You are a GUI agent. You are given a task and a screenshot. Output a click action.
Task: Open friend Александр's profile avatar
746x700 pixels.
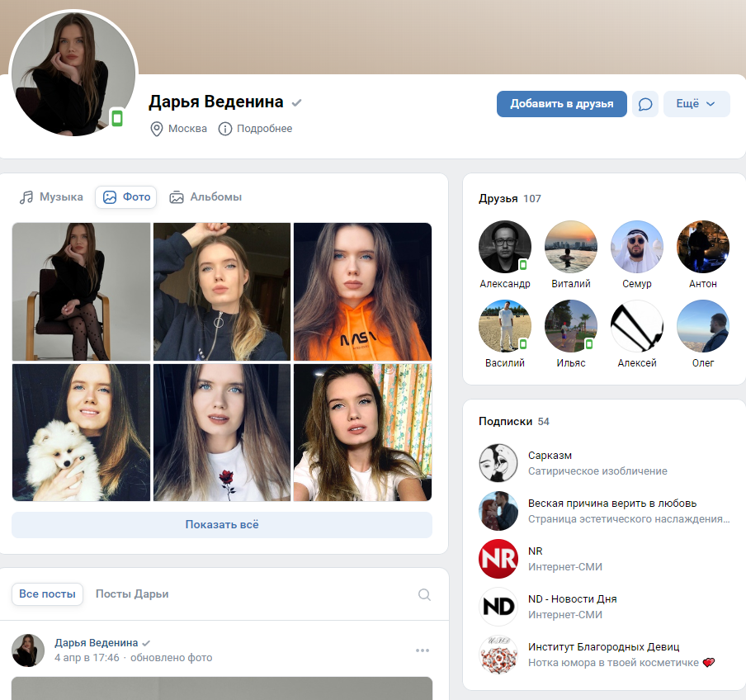click(505, 247)
